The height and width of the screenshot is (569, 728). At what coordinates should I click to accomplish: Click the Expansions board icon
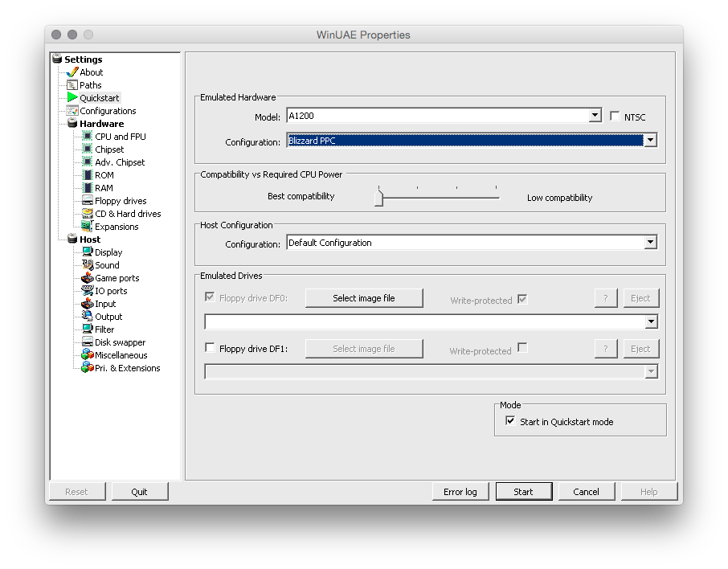87,226
